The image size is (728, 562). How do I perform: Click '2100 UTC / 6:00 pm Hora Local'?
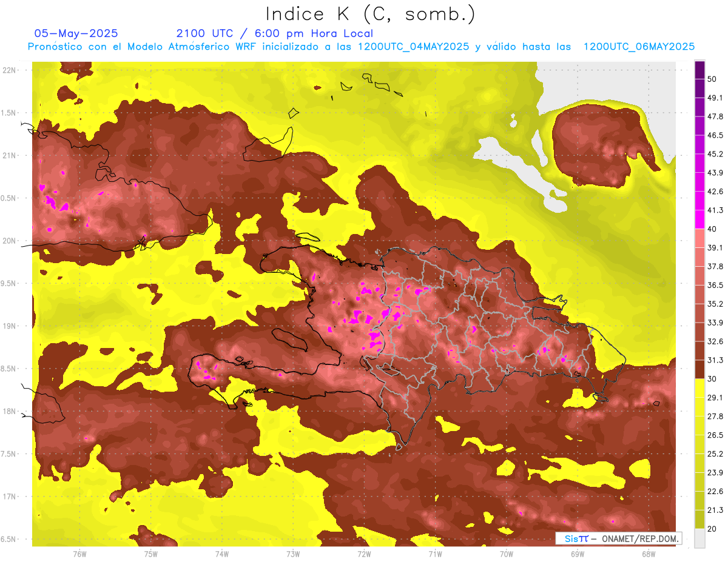point(275,34)
